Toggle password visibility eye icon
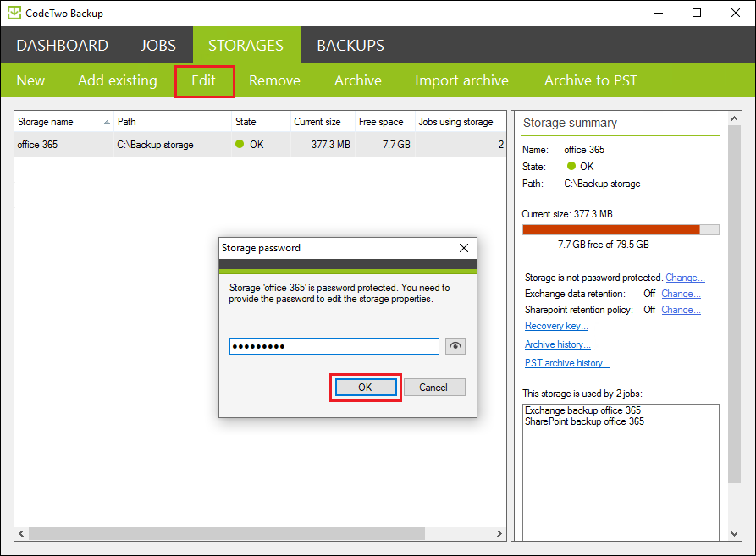 coord(455,346)
